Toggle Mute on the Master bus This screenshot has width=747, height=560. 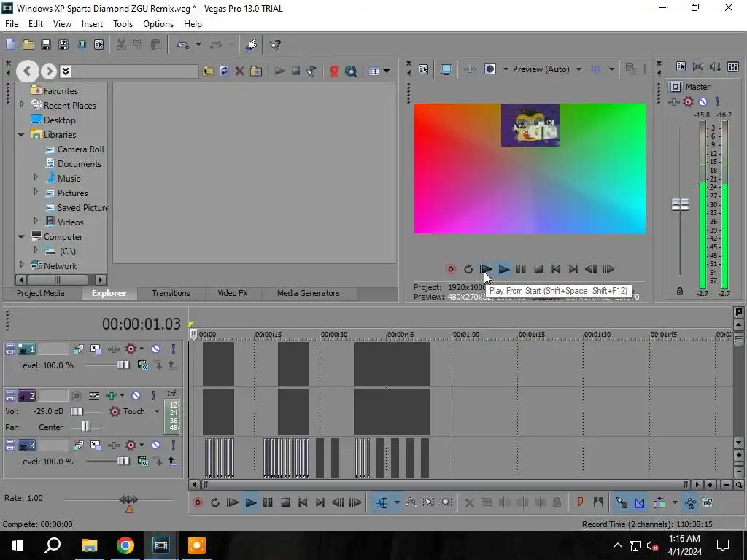point(703,101)
